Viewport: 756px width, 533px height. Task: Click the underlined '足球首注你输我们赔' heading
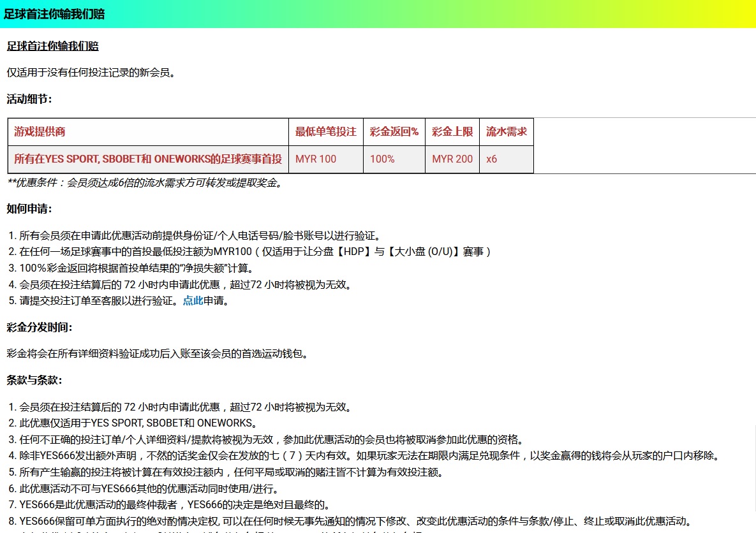(x=52, y=47)
